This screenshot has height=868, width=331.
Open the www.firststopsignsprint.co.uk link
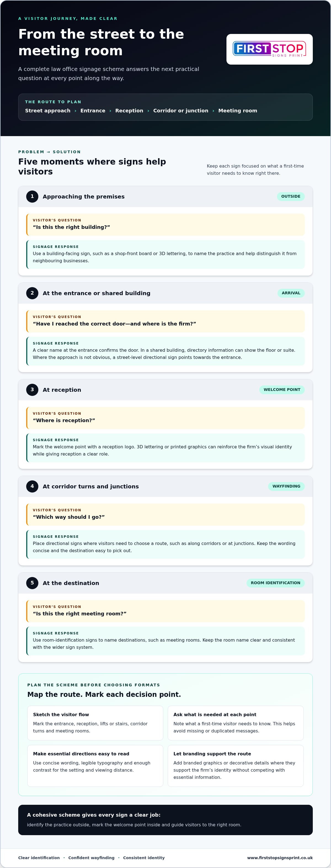tap(280, 858)
